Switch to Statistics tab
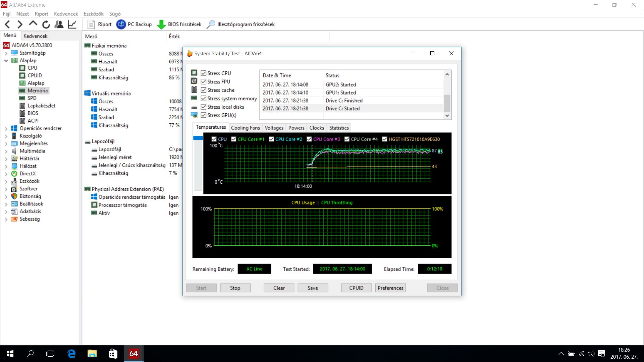This screenshot has height=362, width=644. click(339, 128)
